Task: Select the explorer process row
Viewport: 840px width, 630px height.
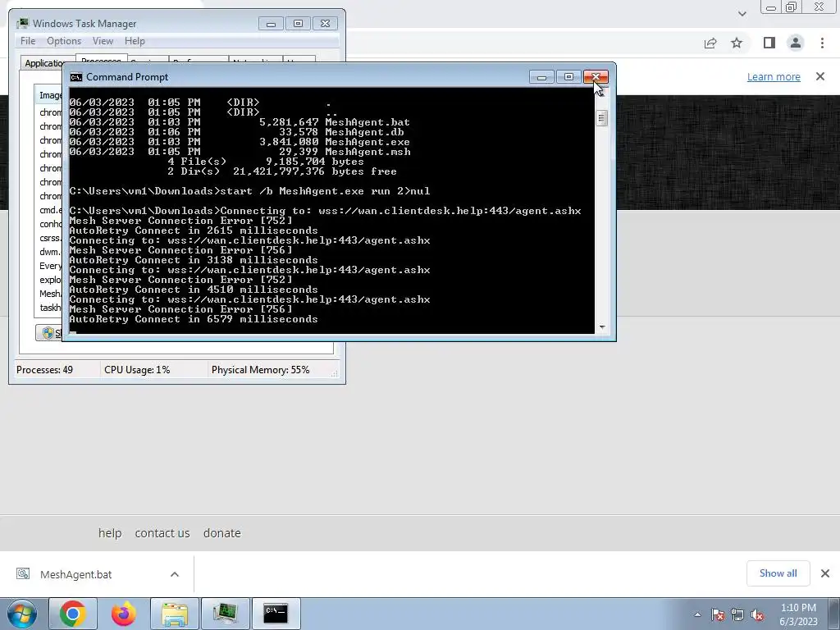Action: coord(50,280)
